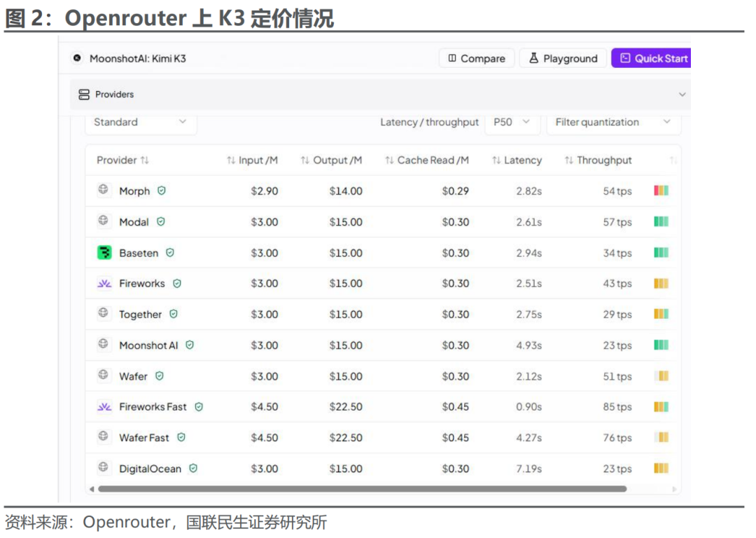756x538 pixels.
Task: Click the Wafer Fast throughput 76 tps
Action: (617, 438)
